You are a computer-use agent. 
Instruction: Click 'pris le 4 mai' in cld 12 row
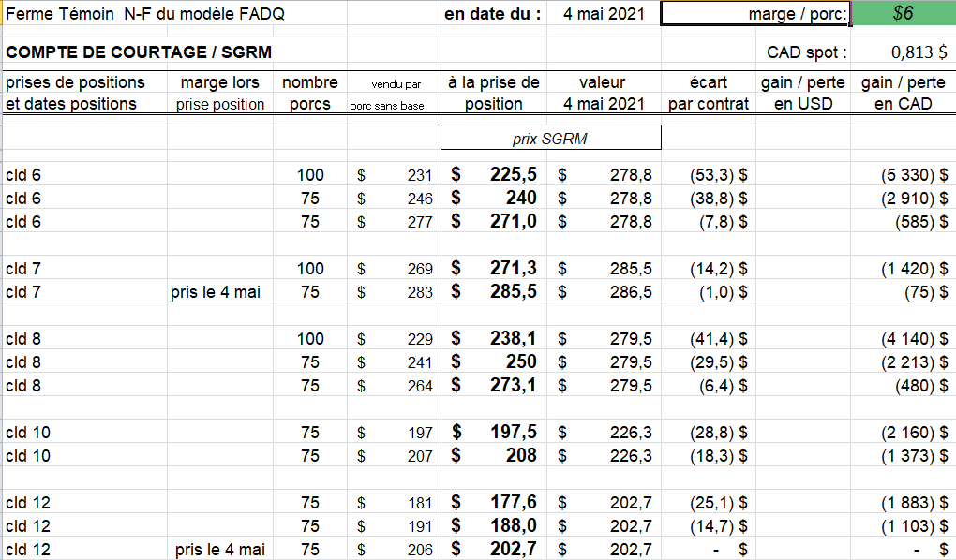point(219,550)
